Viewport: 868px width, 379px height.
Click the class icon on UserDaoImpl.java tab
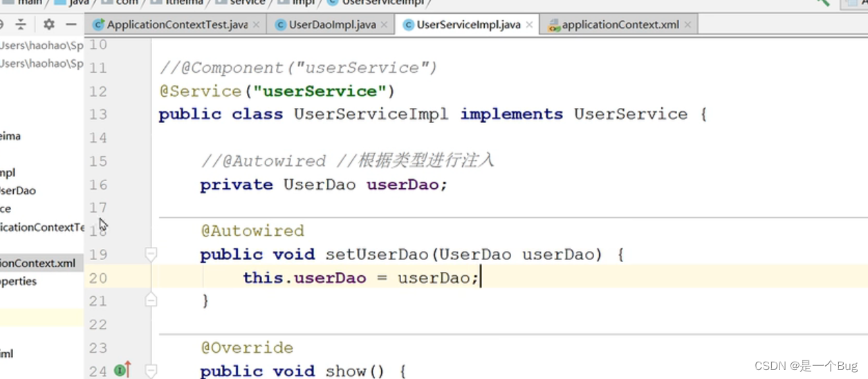(x=280, y=25)
